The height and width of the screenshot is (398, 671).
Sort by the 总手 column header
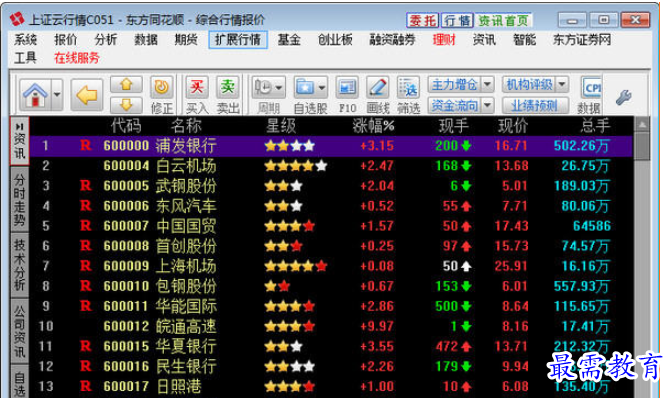[x=595, y=126]
